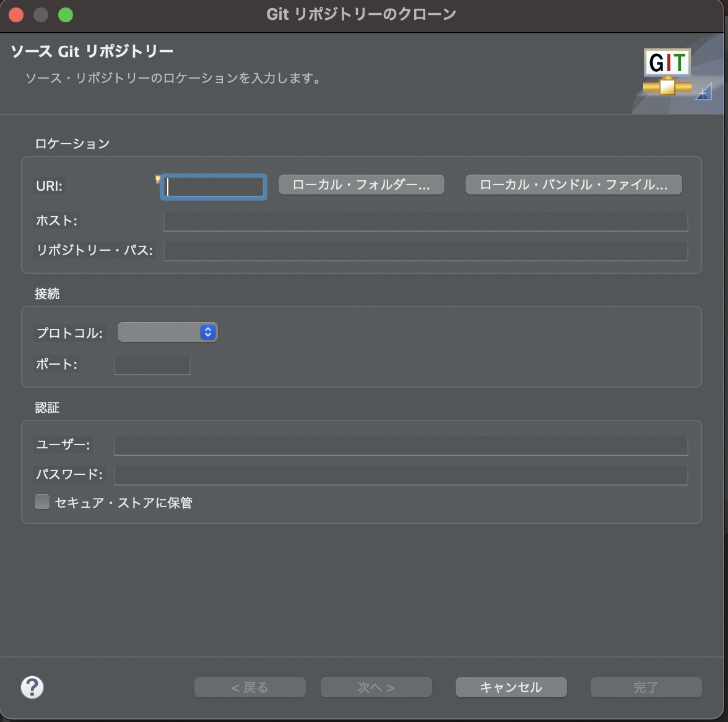Open help via the question mark icon
The width and height of the screenshot is (728, 722).
point(32,687)
